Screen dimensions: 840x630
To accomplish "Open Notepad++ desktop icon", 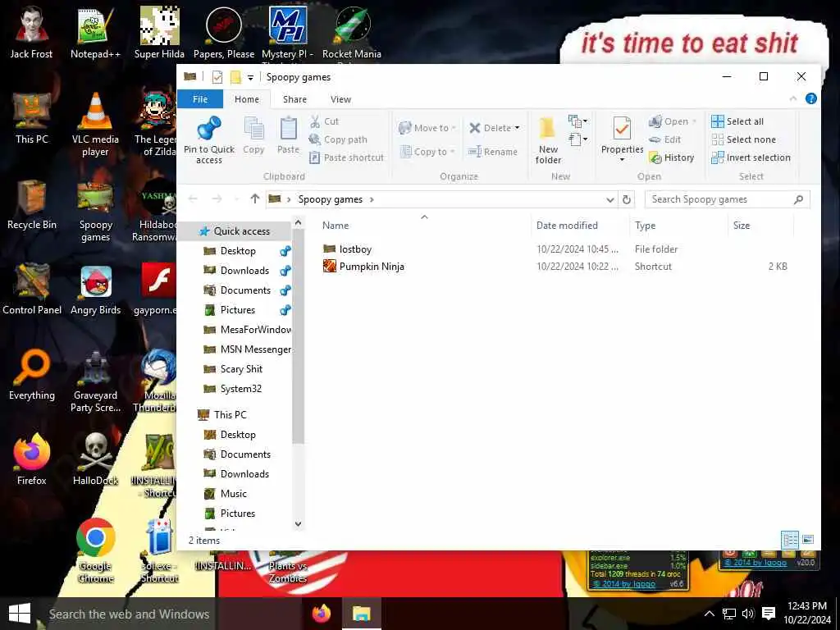I will coord(95,32).
